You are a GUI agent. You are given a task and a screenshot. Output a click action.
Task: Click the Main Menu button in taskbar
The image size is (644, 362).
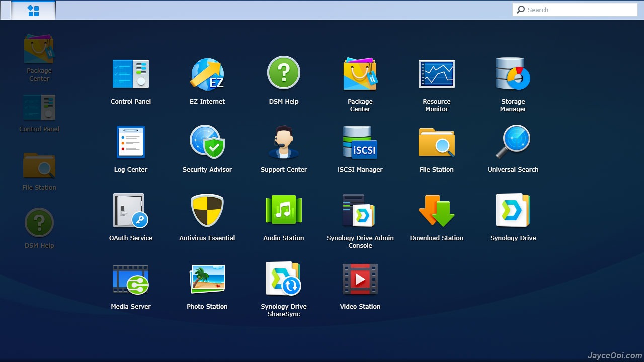pyautogui.click(x=33, y=10)
